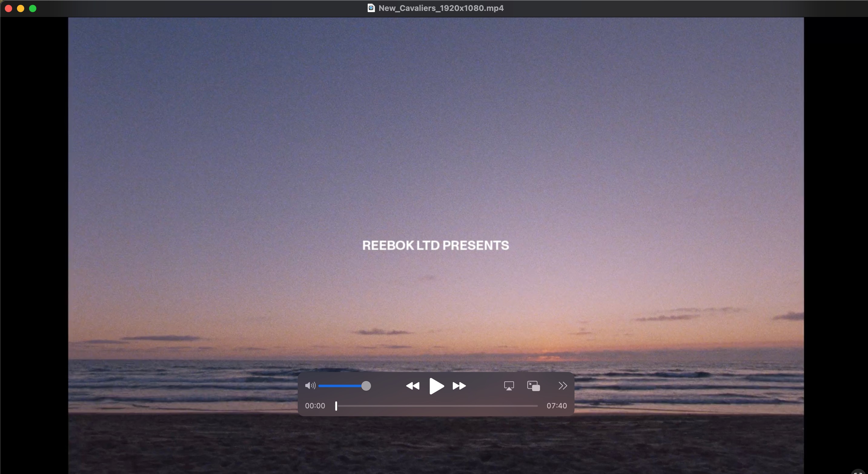Play the New_Cavaliers video

[436, 386]
